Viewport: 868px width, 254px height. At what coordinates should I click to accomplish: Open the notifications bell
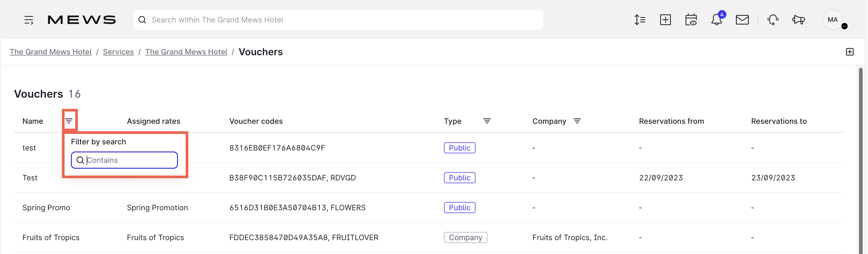(717, 20)
